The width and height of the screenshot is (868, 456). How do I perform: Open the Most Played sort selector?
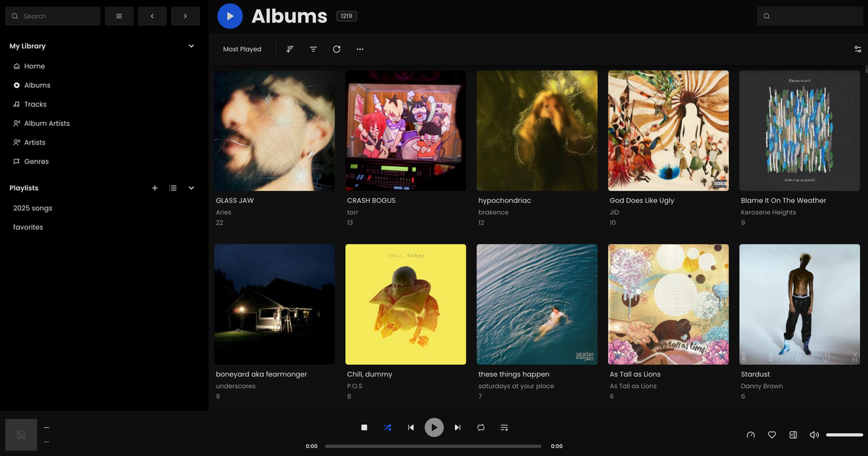242,49
